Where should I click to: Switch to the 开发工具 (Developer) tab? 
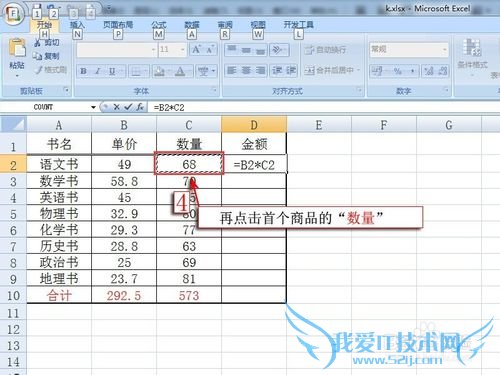coord(298,25)
